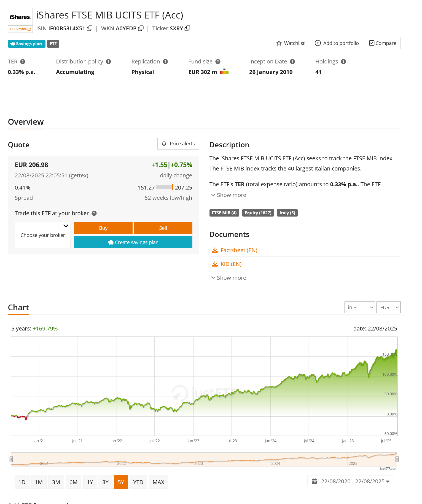Screen dimensions: 422x504
Task: Expand description with Show more
Action: (x=229, y=195)
